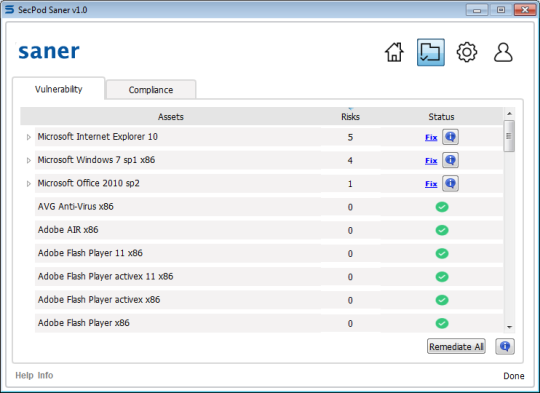Image resolution: width=540 pixels, height=393 pixels.
Task: Close the SecPod Saner window
Action: [525, 10]
